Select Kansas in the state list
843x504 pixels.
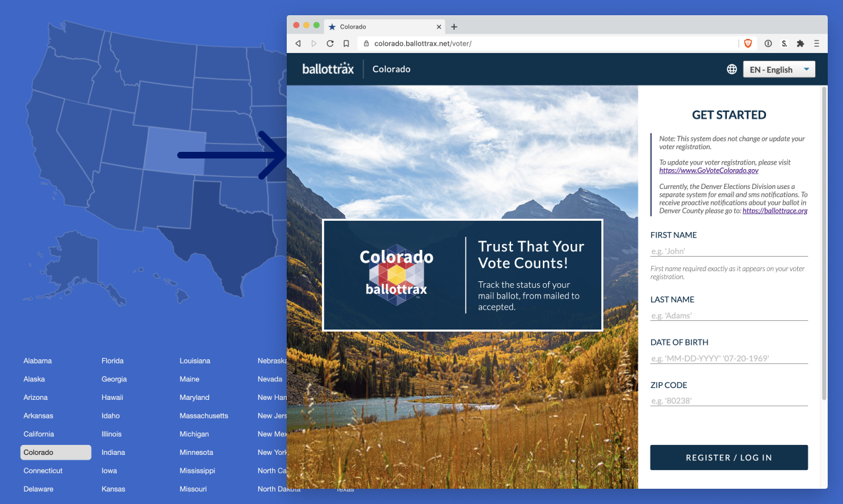point(114,489)
